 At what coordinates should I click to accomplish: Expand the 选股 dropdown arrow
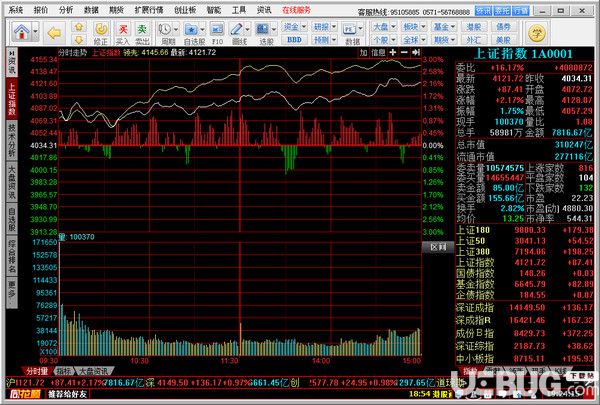[274, 29]
